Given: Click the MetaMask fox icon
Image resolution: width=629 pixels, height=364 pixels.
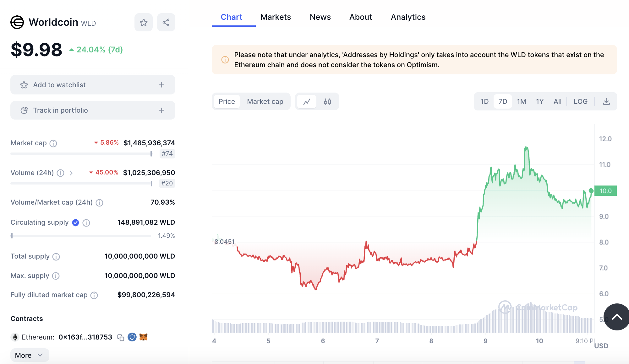Looking at the screenshot, I should (143, 337).
